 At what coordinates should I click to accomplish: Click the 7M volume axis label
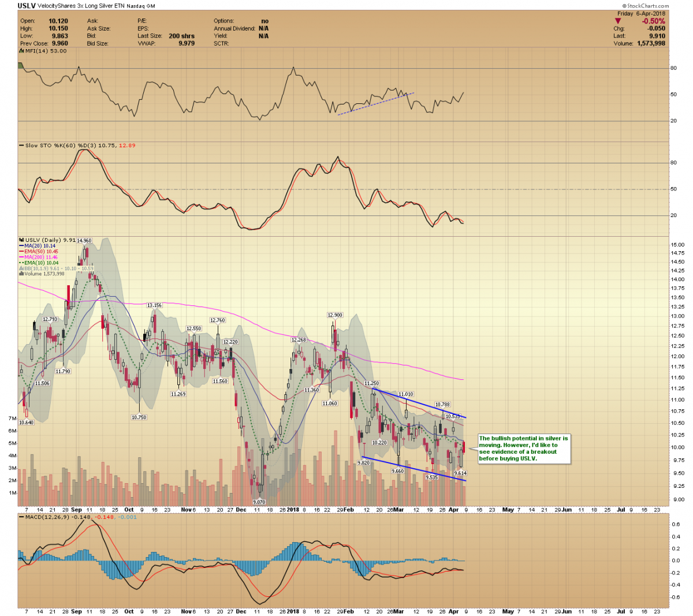[x=12, y=418]
